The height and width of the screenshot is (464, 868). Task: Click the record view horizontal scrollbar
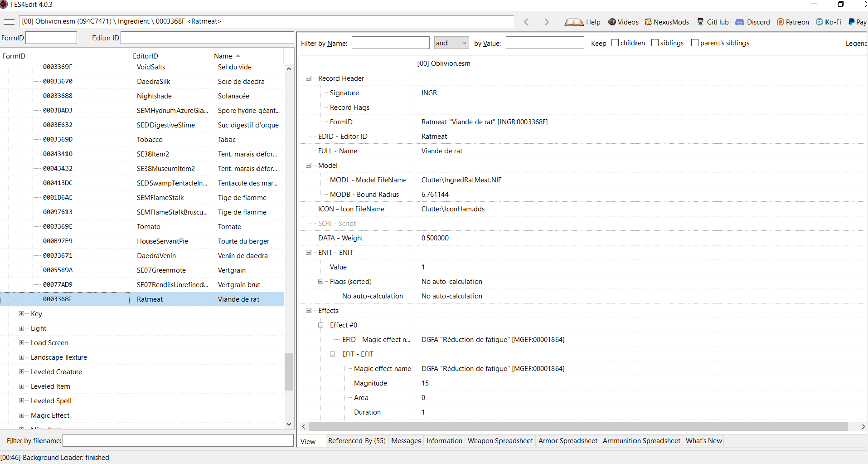click(578, 426)
